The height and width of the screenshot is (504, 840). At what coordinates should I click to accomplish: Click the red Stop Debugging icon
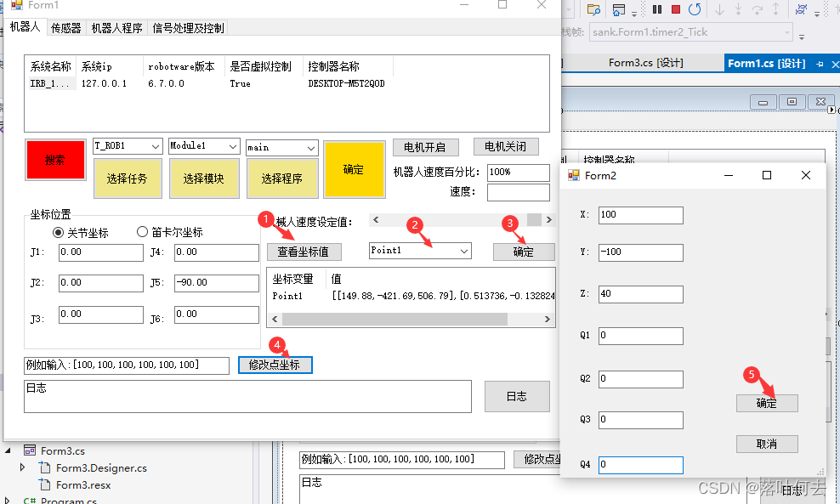[677, 9]
